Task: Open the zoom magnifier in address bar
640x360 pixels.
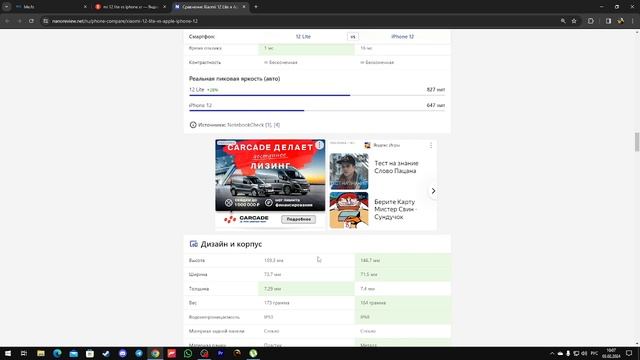Action: pos(563,21)
